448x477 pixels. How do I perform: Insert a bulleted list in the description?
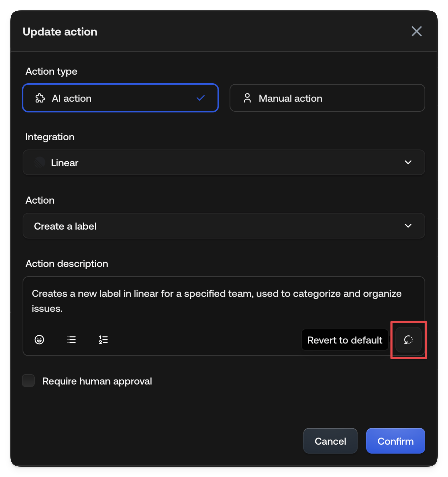[x=71, y=340]
